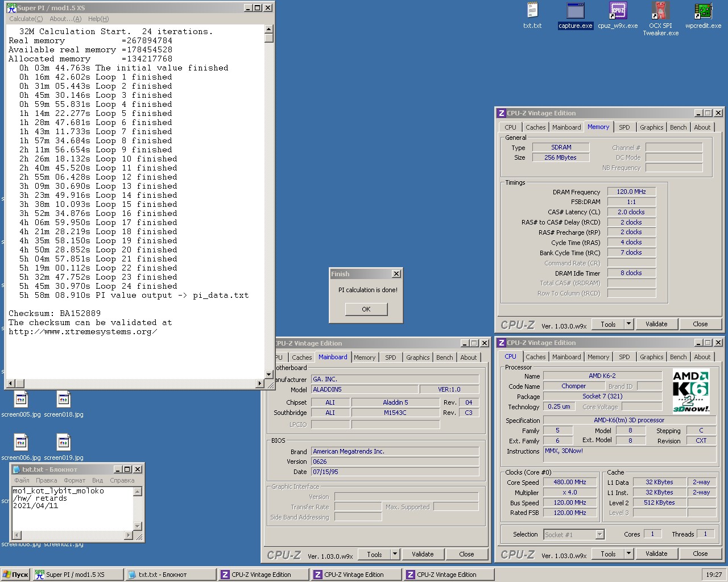Click the Checksum: BA152889 line

55,313
